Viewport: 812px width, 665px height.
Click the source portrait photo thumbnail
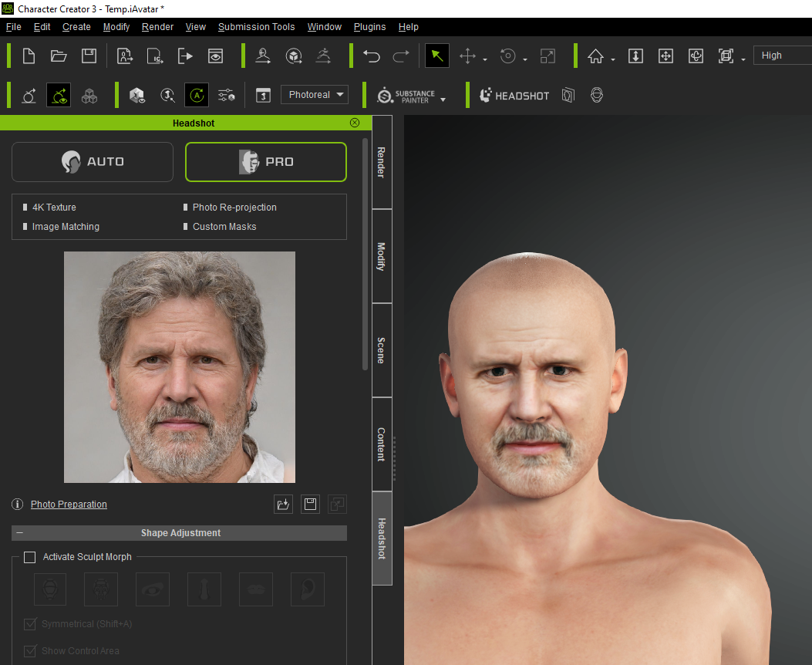click(179, 367)
